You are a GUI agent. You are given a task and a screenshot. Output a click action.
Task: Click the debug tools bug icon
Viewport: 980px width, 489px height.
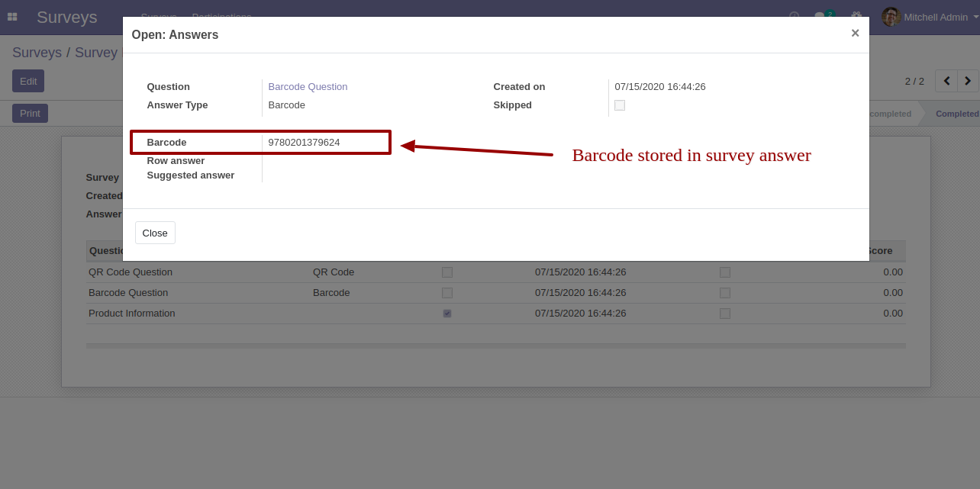pos(856,17)
